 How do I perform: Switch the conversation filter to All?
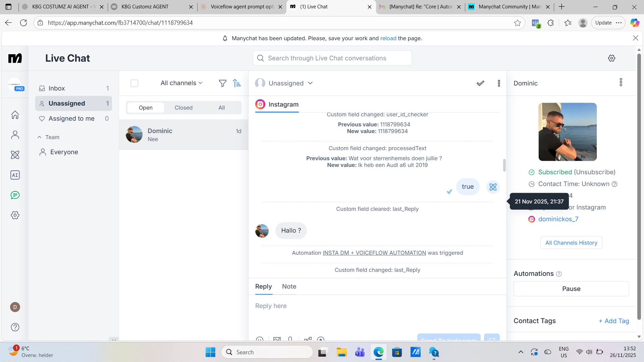click(221, 108)
